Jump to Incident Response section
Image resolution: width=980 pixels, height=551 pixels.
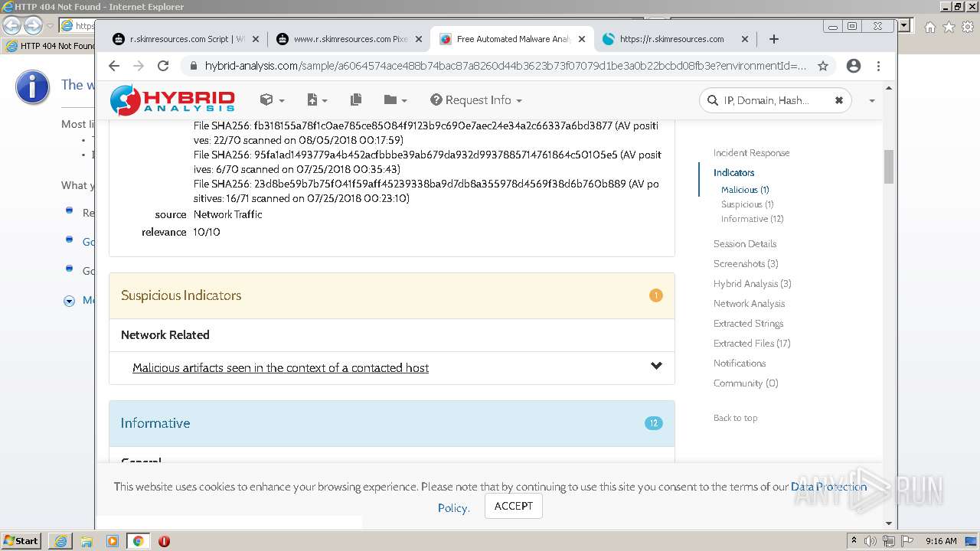click(x=751, y=153)
